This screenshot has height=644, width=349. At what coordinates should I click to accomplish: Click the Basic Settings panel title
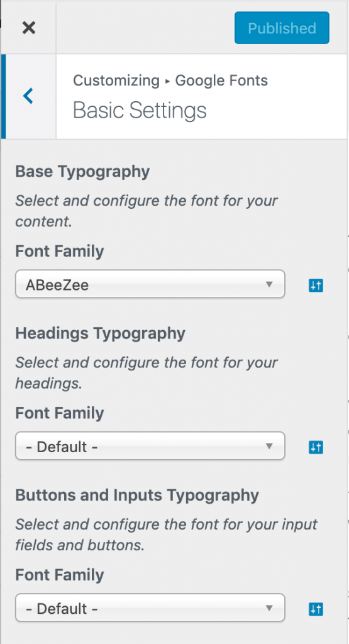coord(140,110)
